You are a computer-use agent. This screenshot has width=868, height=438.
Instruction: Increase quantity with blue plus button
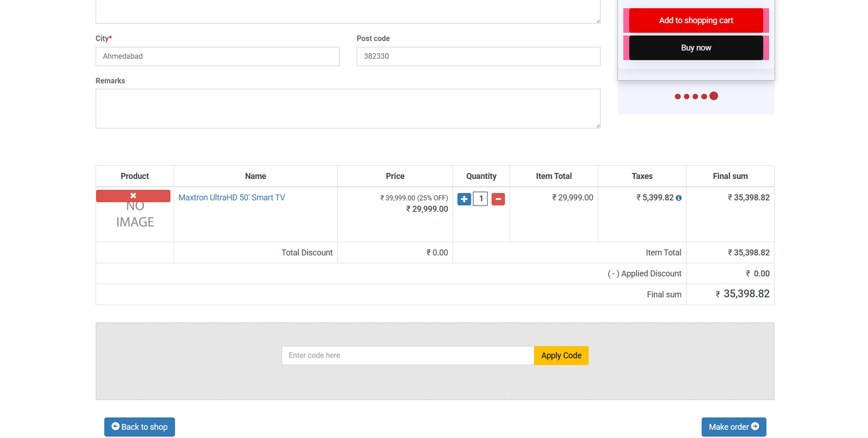click(x=464, y=199)
